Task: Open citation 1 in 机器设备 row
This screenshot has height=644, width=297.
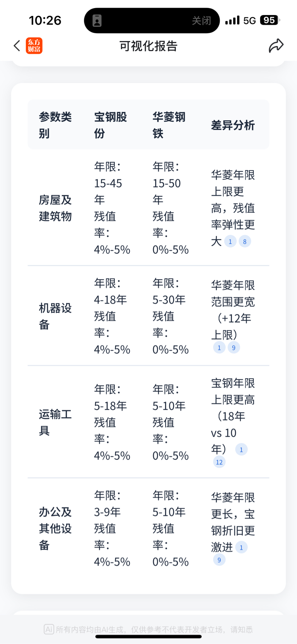Action: (219, 347)
